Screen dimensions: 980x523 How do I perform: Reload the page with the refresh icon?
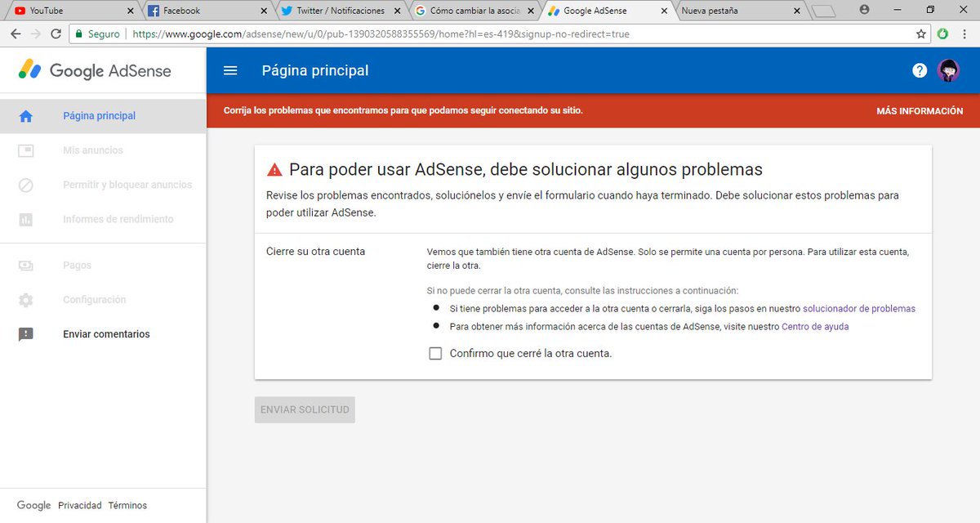(x=56, y=34)
